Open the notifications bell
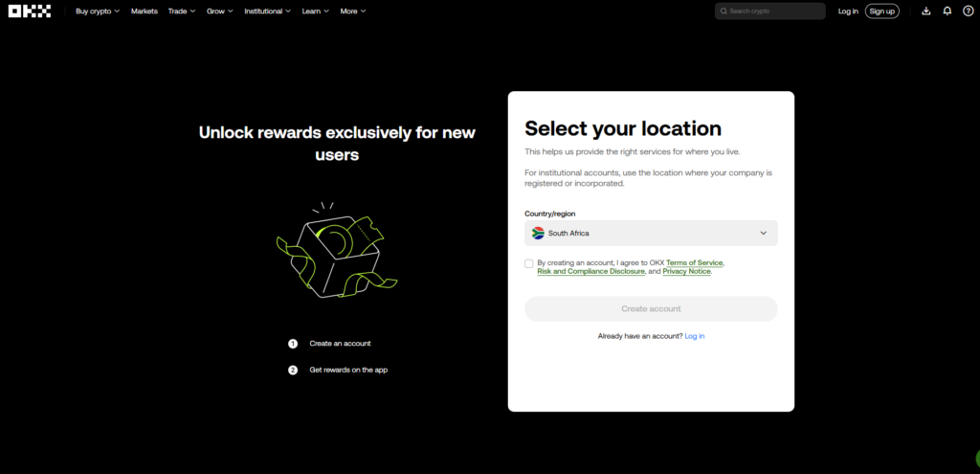This screenshot has width=980, height=474. (947, 11)
